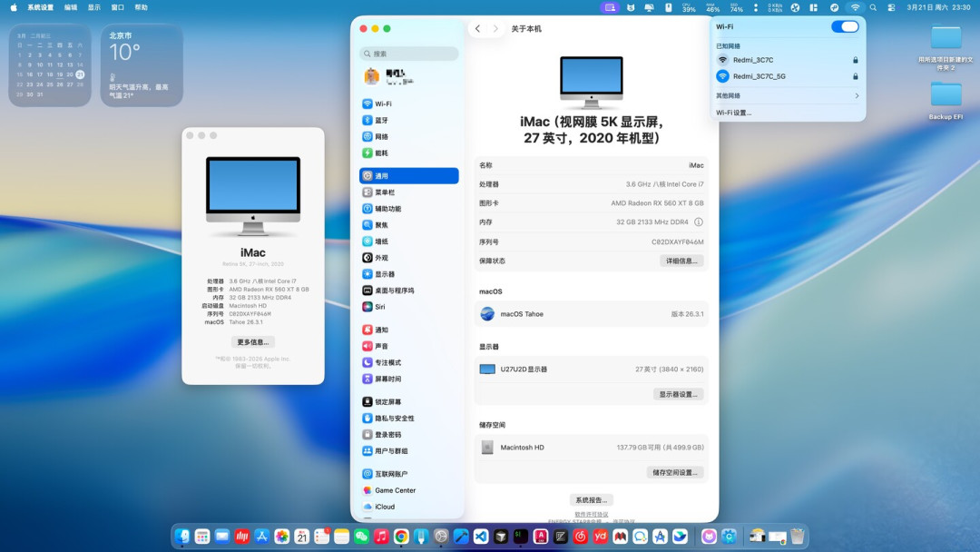Viewport: 980px width, 552px height.
Task: Open Google Chrome from the Dock
Action: 401,537
